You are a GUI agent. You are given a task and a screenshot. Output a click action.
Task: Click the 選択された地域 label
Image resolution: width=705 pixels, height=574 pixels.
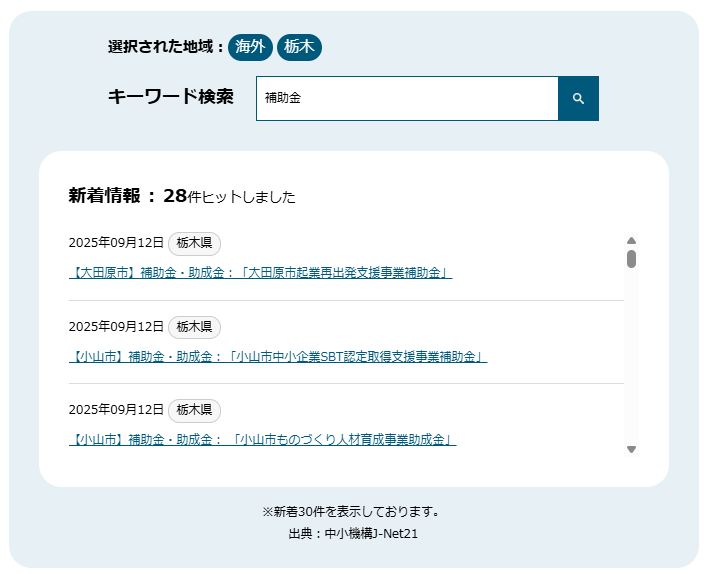click(x=165, y=47)
